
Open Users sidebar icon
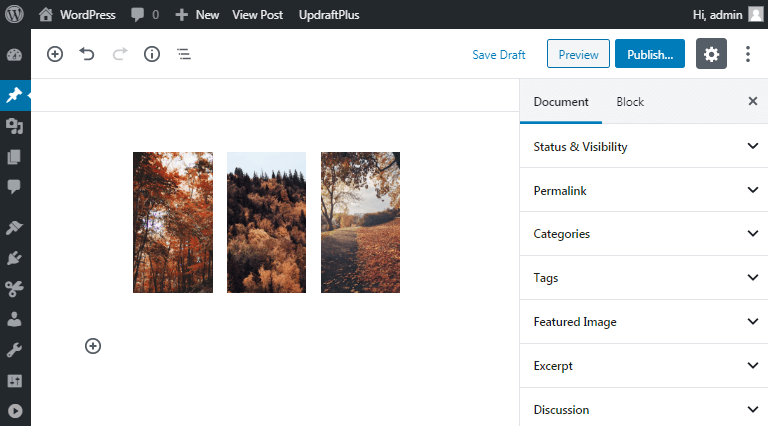point(14,319)
